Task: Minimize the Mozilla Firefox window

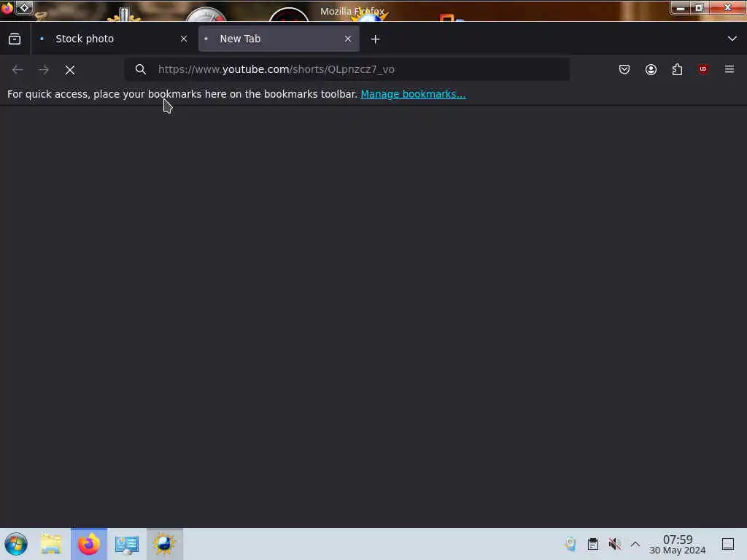Action: pyautogui.click(x=681, y=8)
